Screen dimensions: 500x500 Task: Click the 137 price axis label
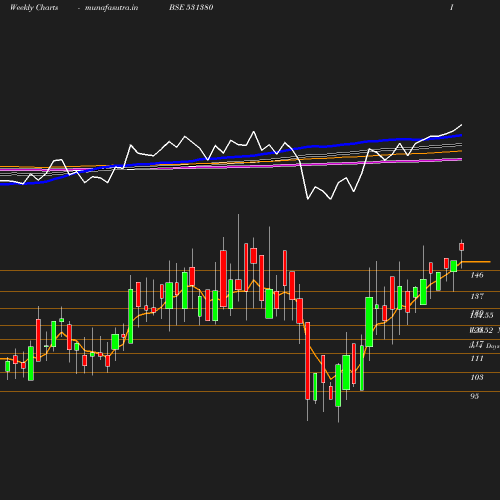pyautogui.click(x=477, y=296)
